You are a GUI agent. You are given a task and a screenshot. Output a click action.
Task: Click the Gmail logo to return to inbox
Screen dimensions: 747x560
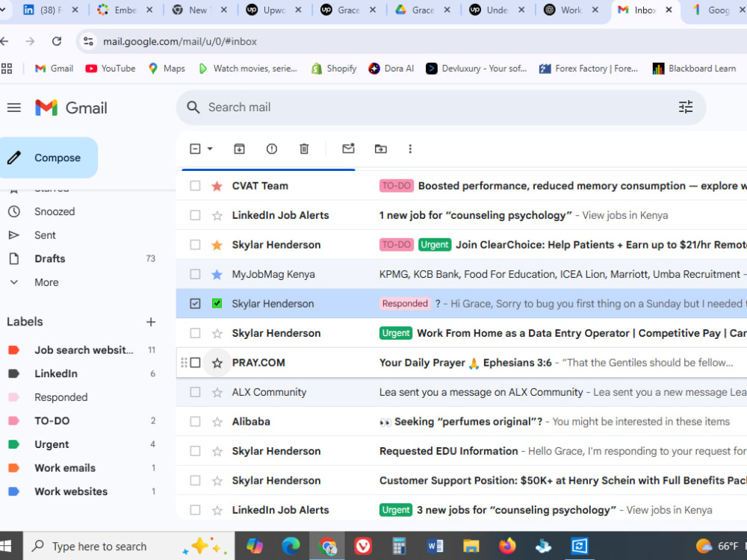point(72,108)
